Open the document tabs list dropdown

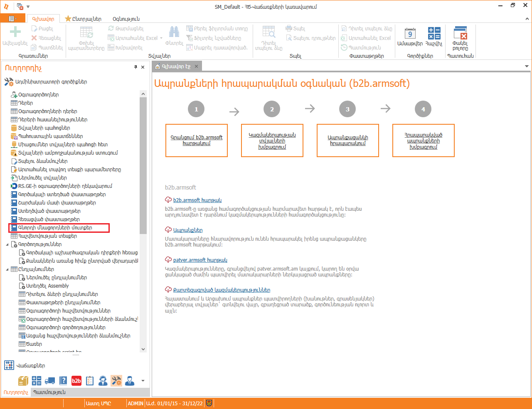[527, 67]
